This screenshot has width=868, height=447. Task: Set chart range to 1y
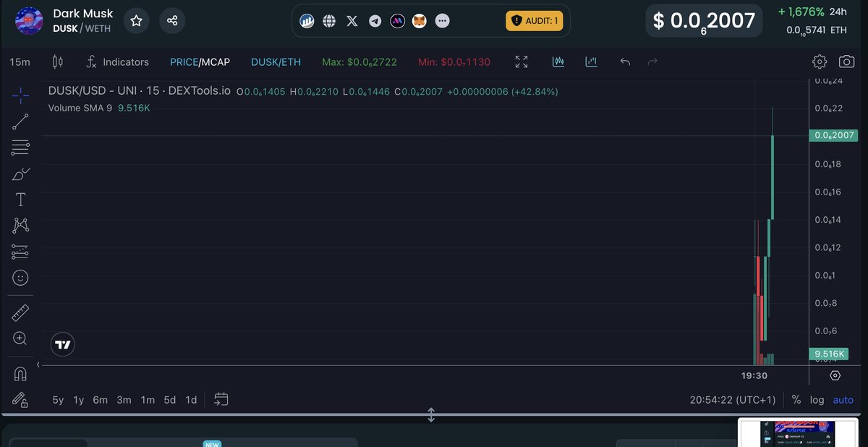pyautogui.click(x=79, y=399)
